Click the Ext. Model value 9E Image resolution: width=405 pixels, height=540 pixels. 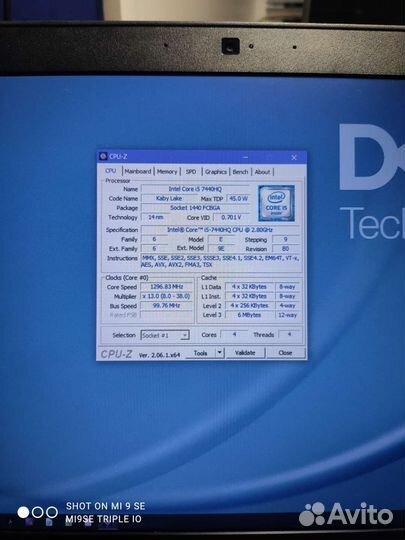click(221, 248)
